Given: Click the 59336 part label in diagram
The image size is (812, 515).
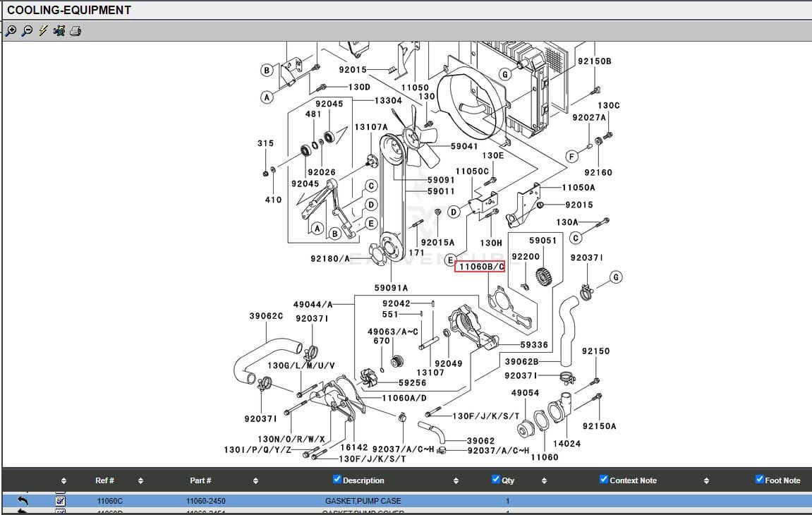Looking at the screenshot, I should [x=534, y=345].
